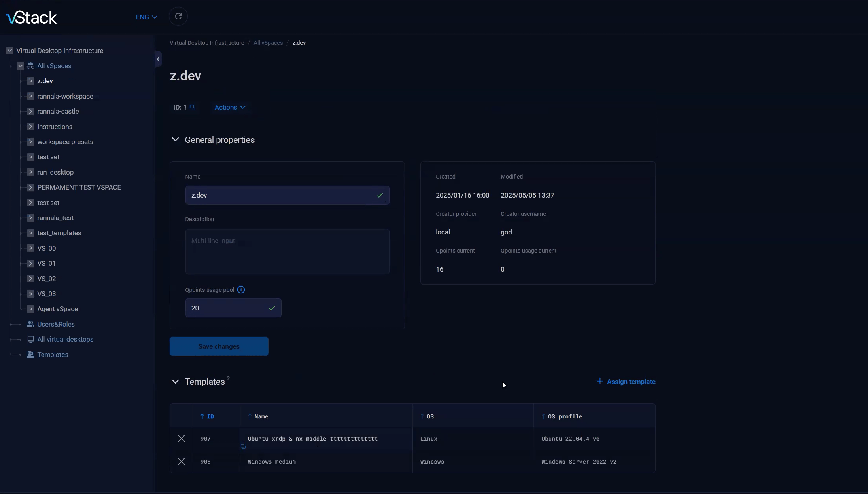Open Users&Roles in sidebar
Screen dimensions: 868x494
tap(56, 324)
